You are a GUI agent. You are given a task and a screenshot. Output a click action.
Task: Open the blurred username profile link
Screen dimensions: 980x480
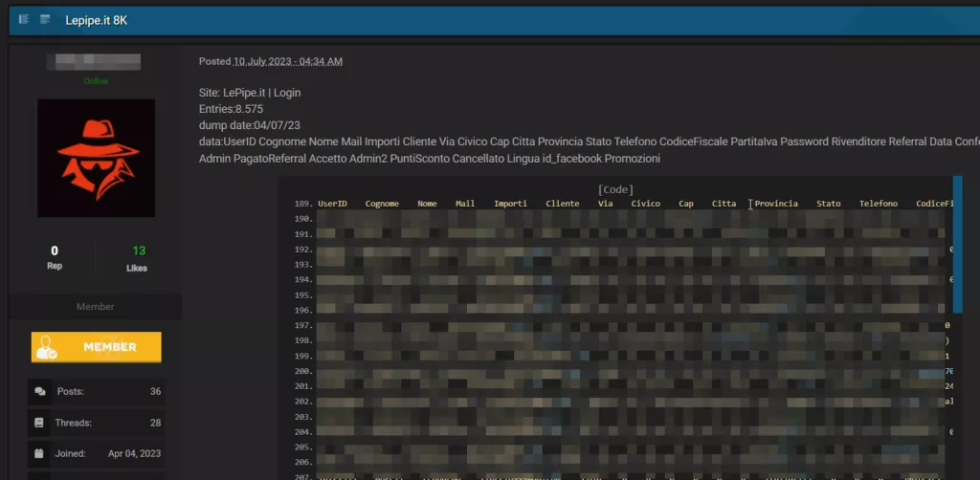pyautogui.click(x=95, y=62)
